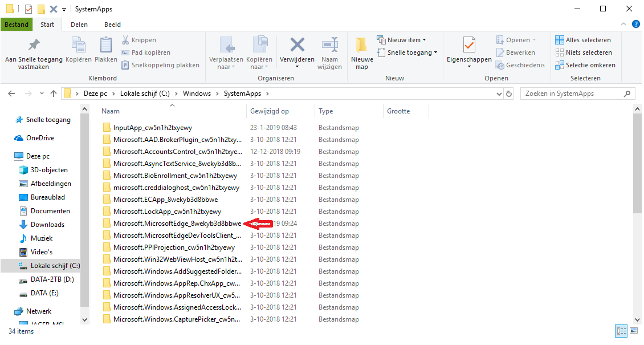Click the Kopiëren clipboard icon
This screenshot has width=644, height=345.
(79, 44)
